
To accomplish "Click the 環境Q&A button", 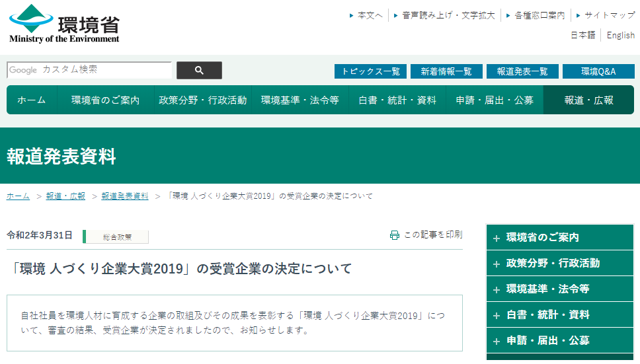I will pos(598,71).
